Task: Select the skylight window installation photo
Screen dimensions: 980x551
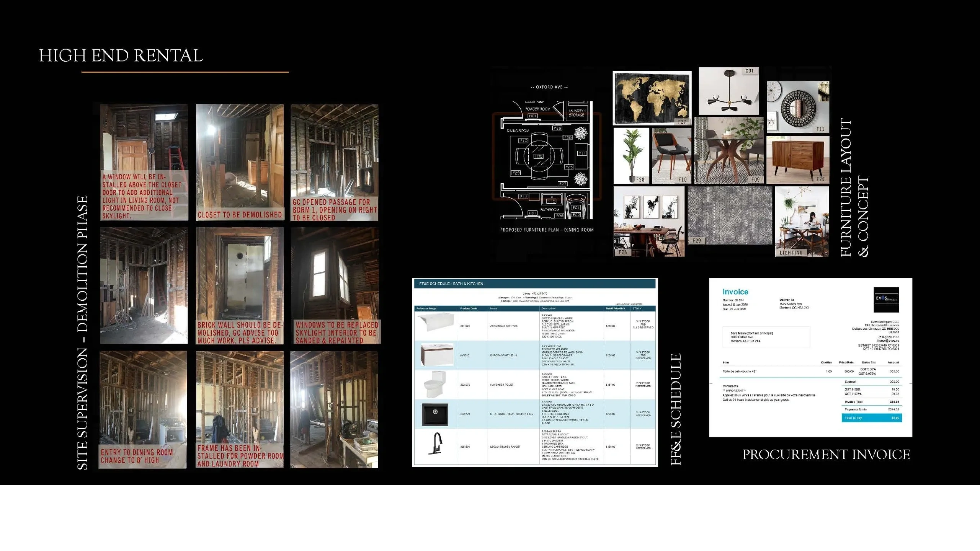Action: coord(144,162)
